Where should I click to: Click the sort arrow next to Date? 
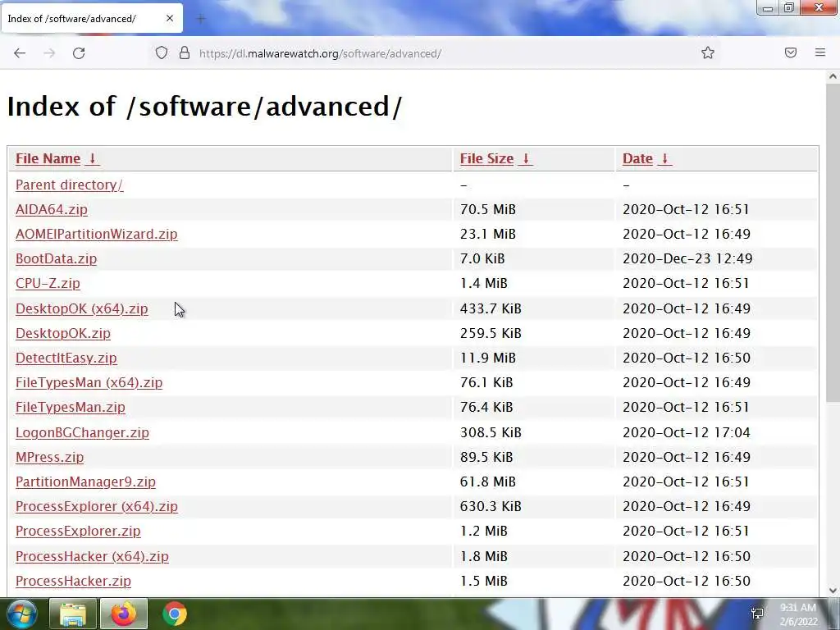(664, 158)
